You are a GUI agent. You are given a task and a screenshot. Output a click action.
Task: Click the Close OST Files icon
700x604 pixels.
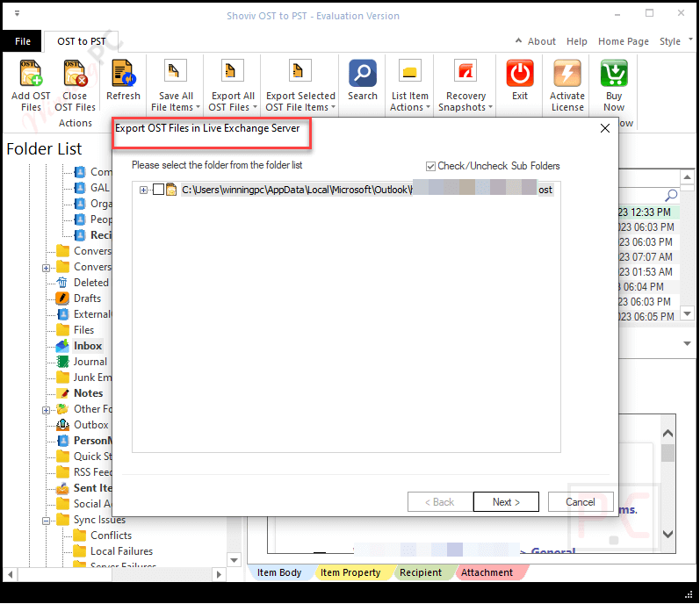click(75, 73)
